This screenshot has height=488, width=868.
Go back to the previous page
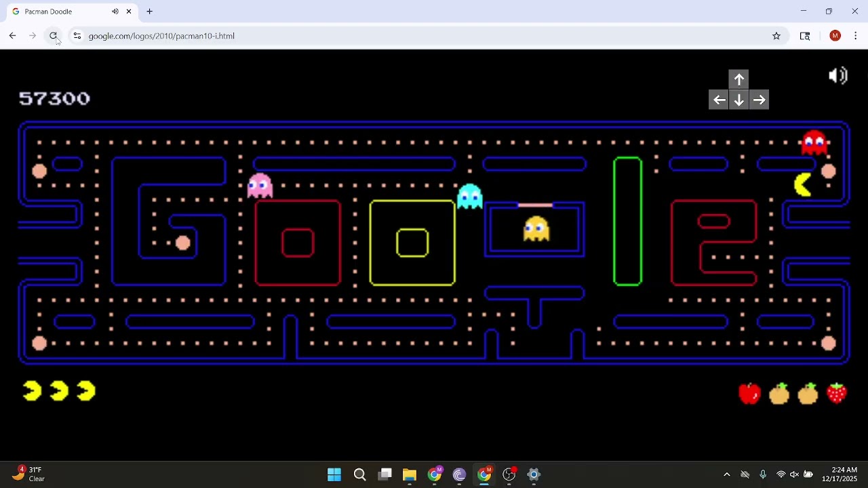point(13,36)
